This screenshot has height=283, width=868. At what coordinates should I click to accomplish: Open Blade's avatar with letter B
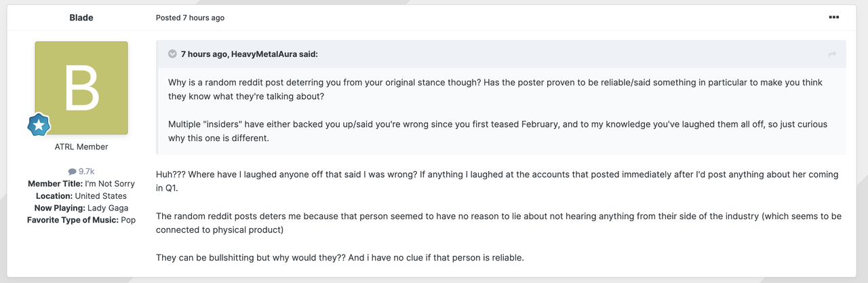click(81, 88)
